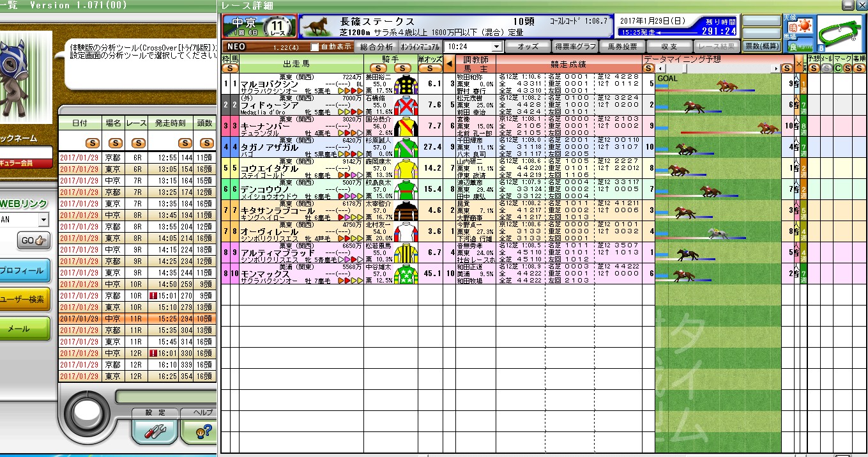This screenshot has height=457, width=868.
Task: Open the オッズ tab button
Action: [x=527, y=47]
